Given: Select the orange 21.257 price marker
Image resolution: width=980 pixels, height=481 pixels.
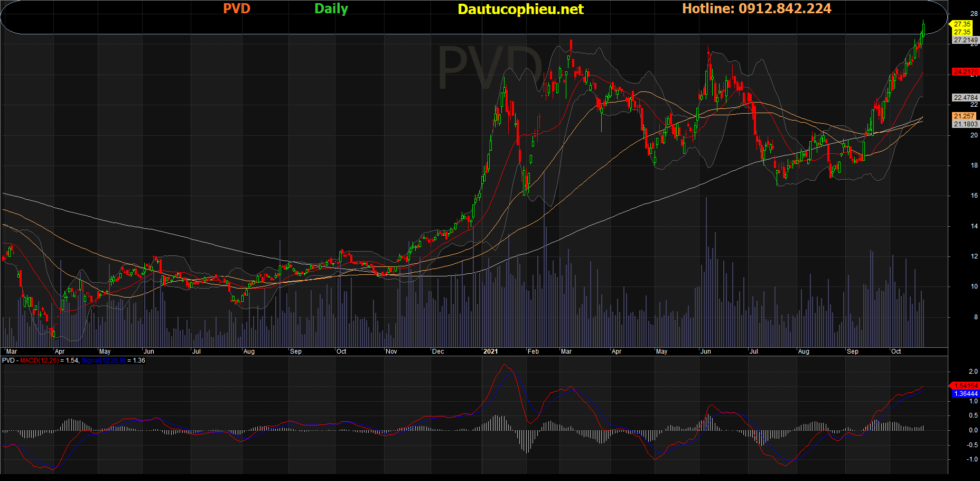Looking at the screenshot, I should [965, 116].
